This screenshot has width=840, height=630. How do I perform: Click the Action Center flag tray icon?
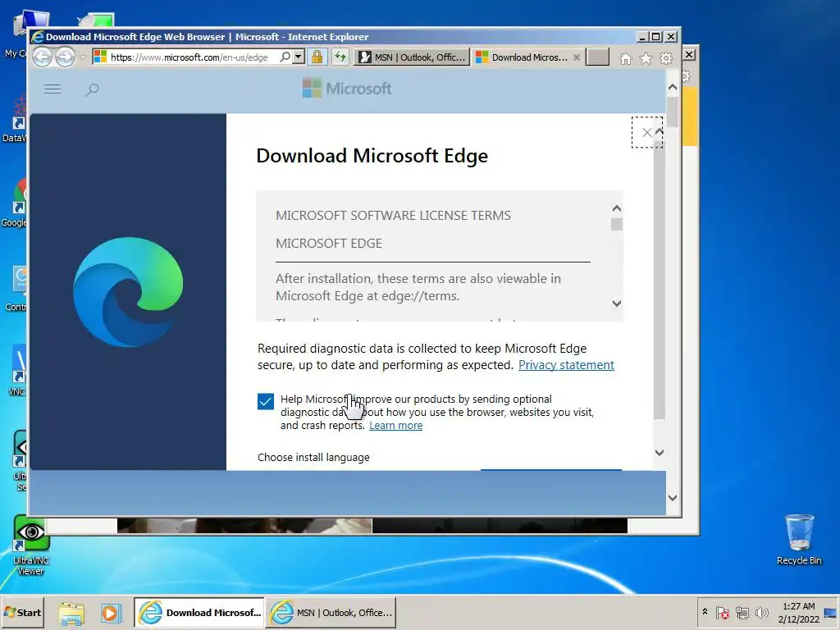(x=722, y=612)
